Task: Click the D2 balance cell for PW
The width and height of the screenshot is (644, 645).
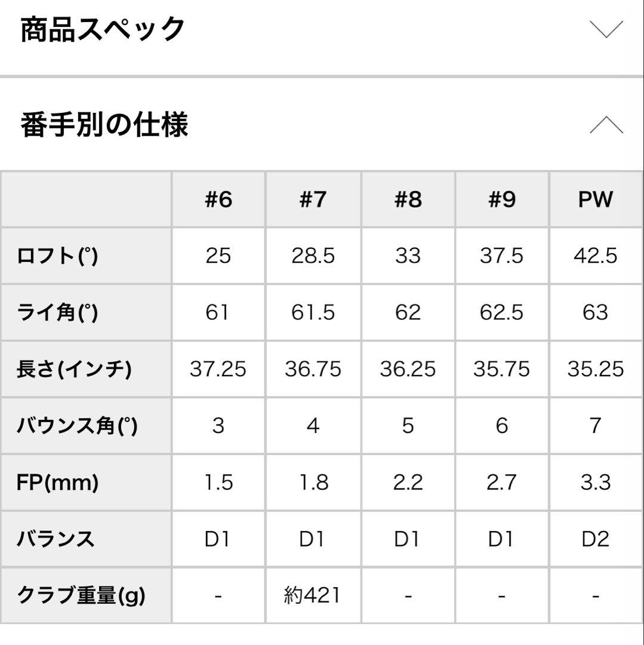Action: coord(595,539)
